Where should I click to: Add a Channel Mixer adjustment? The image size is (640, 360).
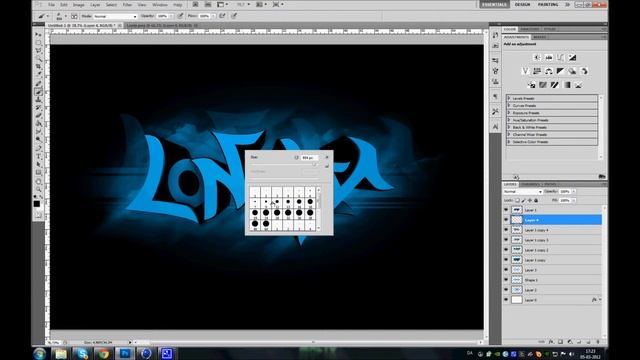584,71
